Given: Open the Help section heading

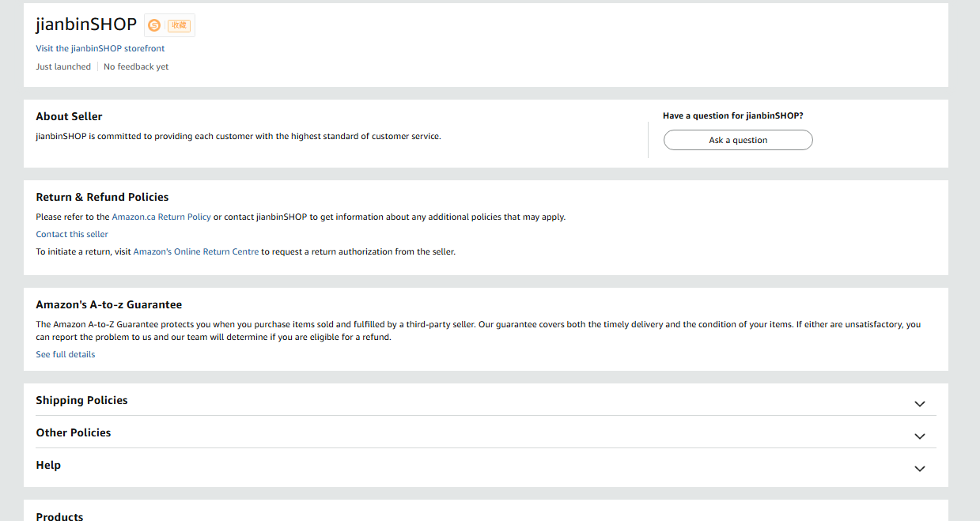Looking at the screenshot, I should pyautogui.click(x=48, y=465).
